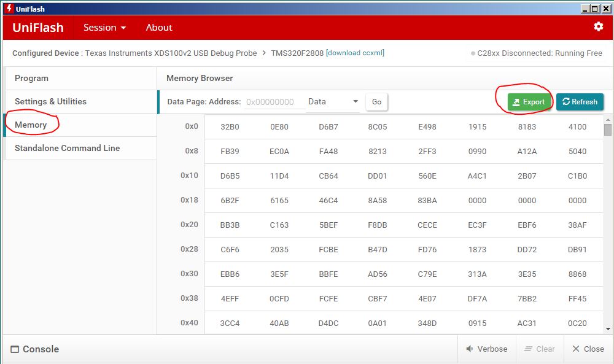Select memory cell 38AF

point(578,225)
